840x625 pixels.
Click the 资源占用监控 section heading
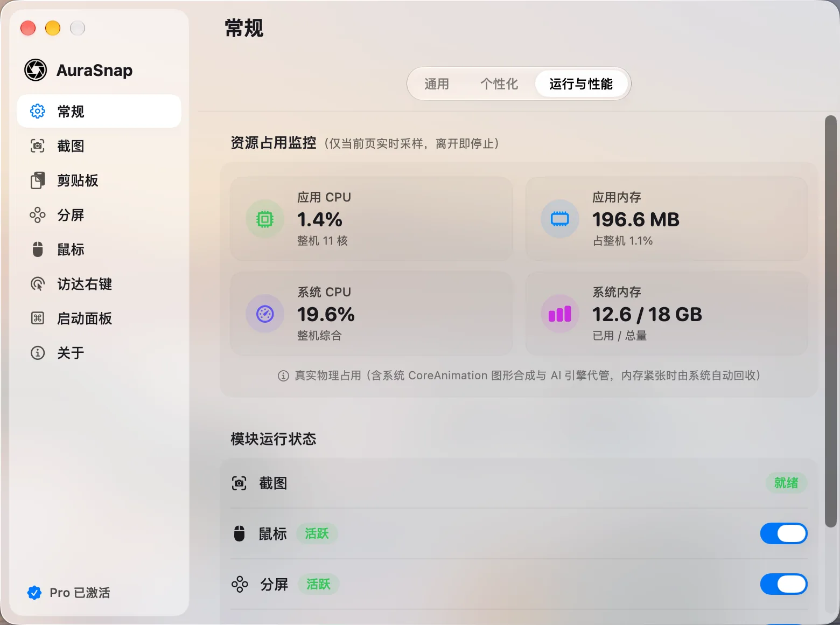[274, 143]
